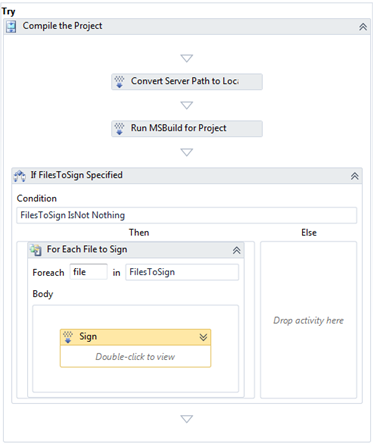Click the Sign activity icon

68,337
